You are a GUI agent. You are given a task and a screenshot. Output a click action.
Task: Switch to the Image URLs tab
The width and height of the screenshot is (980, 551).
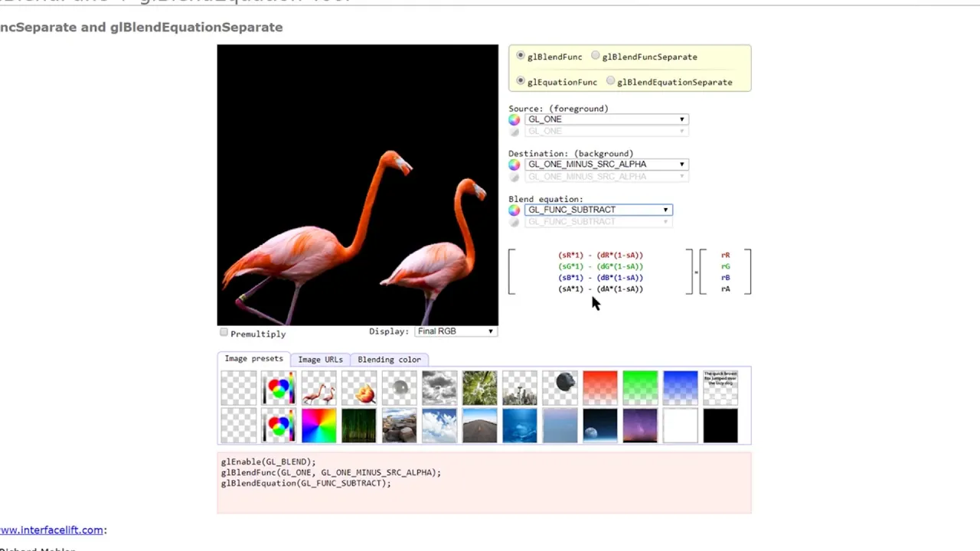point(320,360)
